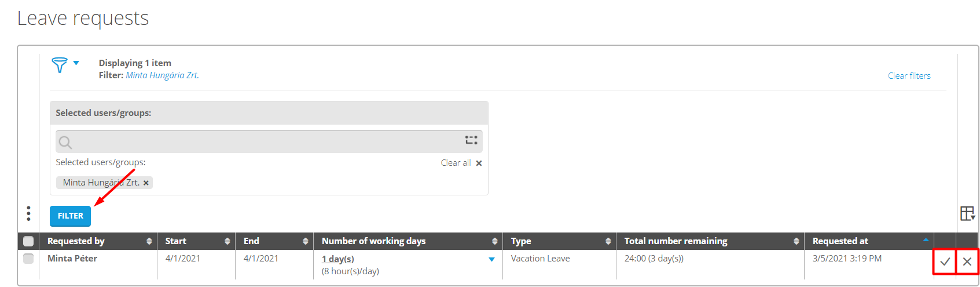Expand the 1 day(s) details arrow
The width and height of the screenshot is (980, 287).
pos(491,259)
